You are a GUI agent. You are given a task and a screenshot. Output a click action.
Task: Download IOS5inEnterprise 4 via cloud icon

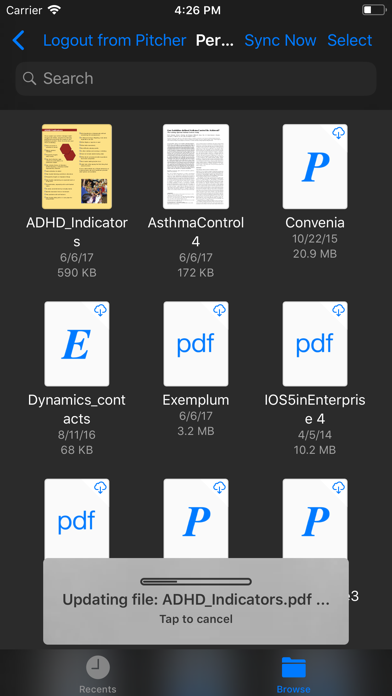pyautogui.click(x=339, y=310)
